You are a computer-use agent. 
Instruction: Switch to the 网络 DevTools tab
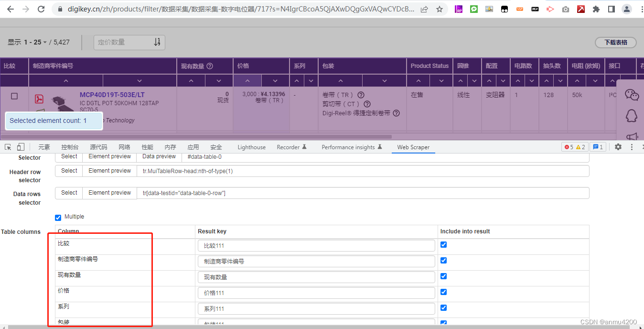(124, 147)
